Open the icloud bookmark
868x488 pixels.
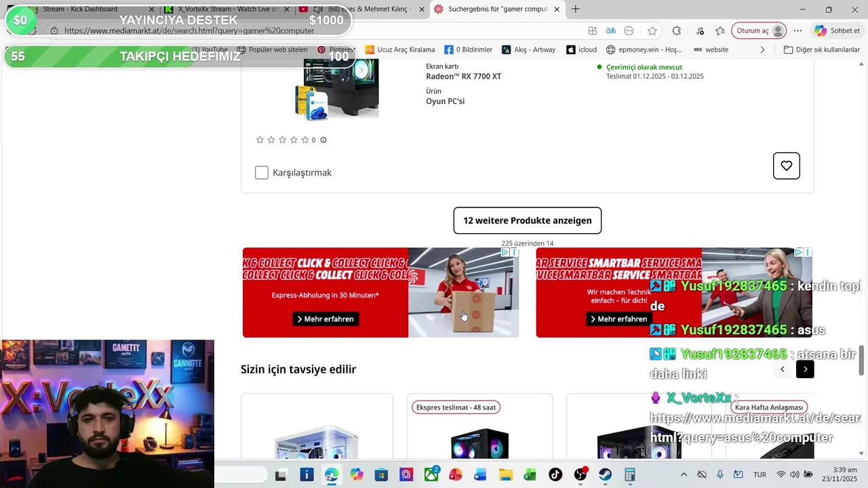[582, 49]
